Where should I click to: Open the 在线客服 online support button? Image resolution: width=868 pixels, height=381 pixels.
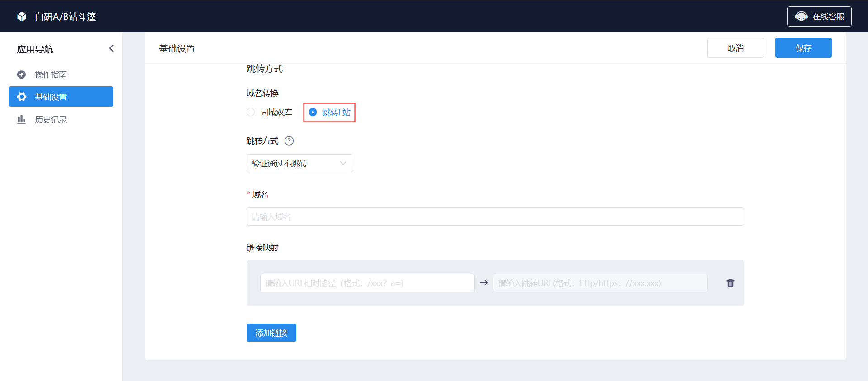819,16
